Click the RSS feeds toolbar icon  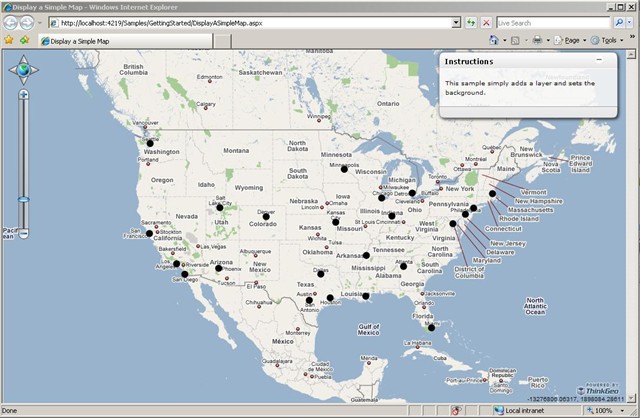point(516,40)
